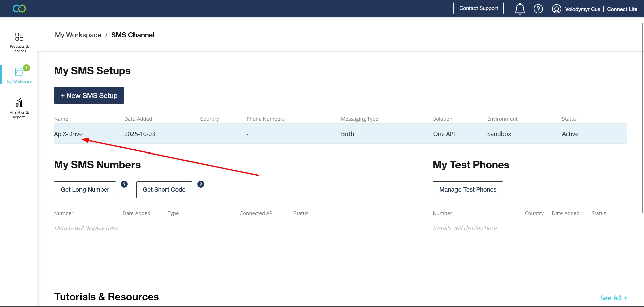Click the help question mark in the header
Viewport: 644px width, 307px height.
point(538,9)
